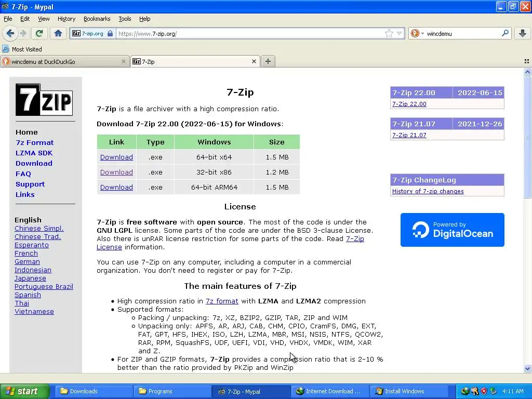532x399 pixels.
Task: Switch to Programs taskbar window
Action: pos(171,391)
